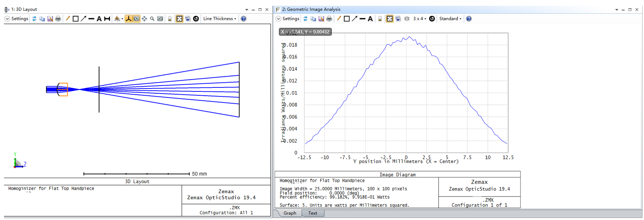The image size is (644, 220).
Task: Open the 3 x 4 grid dropdown
Action: click(420, 19)
